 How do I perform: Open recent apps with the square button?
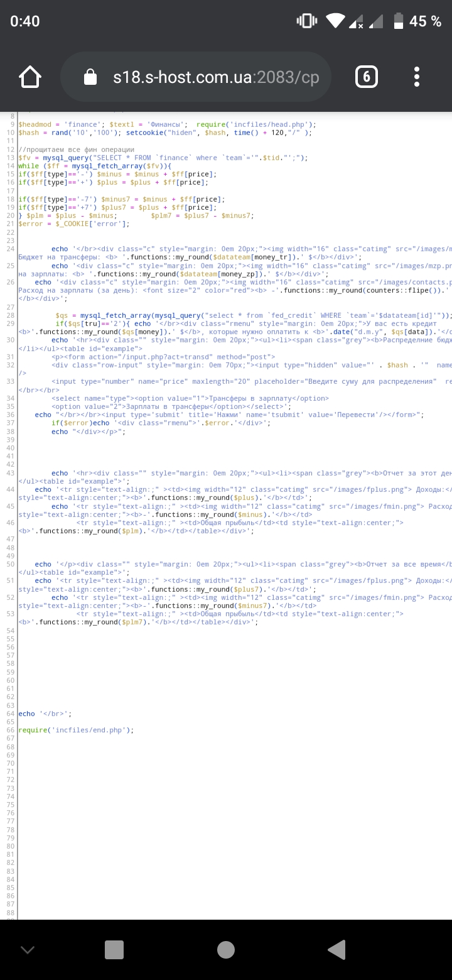click(x=114, y=949)
